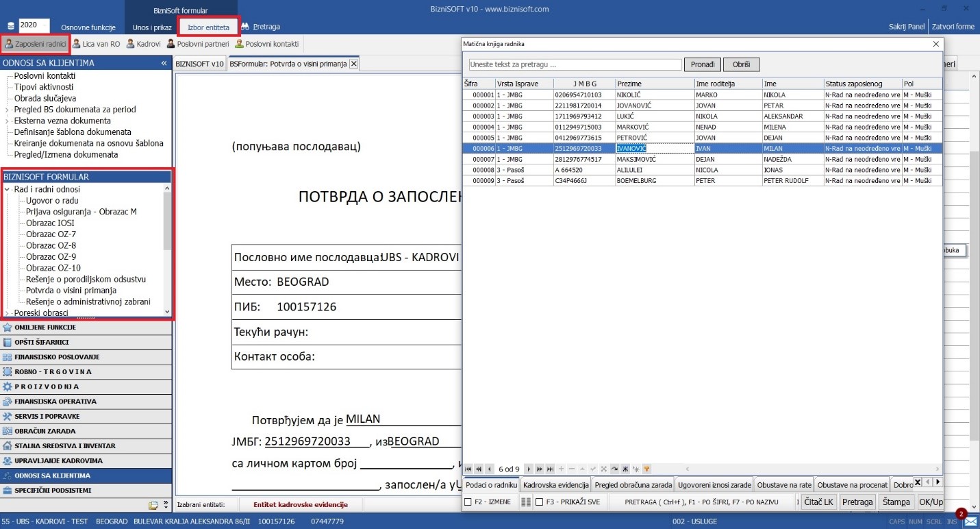980x529 pixels.
Task: Click OK/Up button
Action: click(930, 502)
